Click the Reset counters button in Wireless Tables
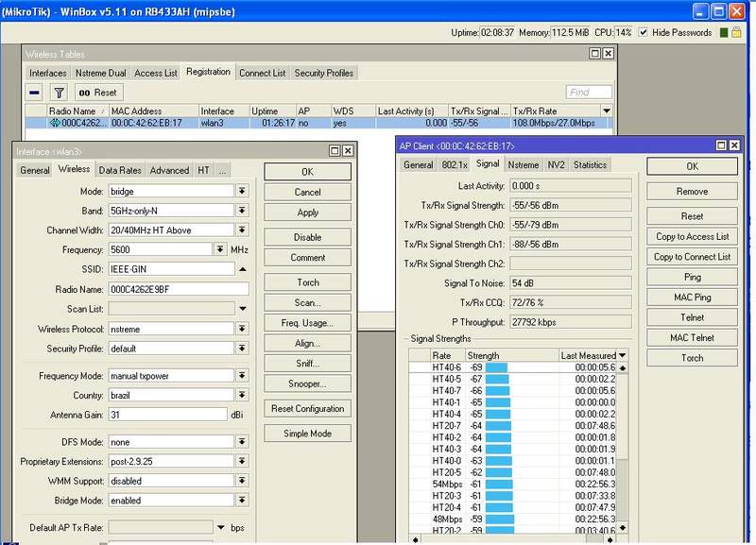Image resolution: width=756 pixels, height=545 pixels. pos(98,92)
